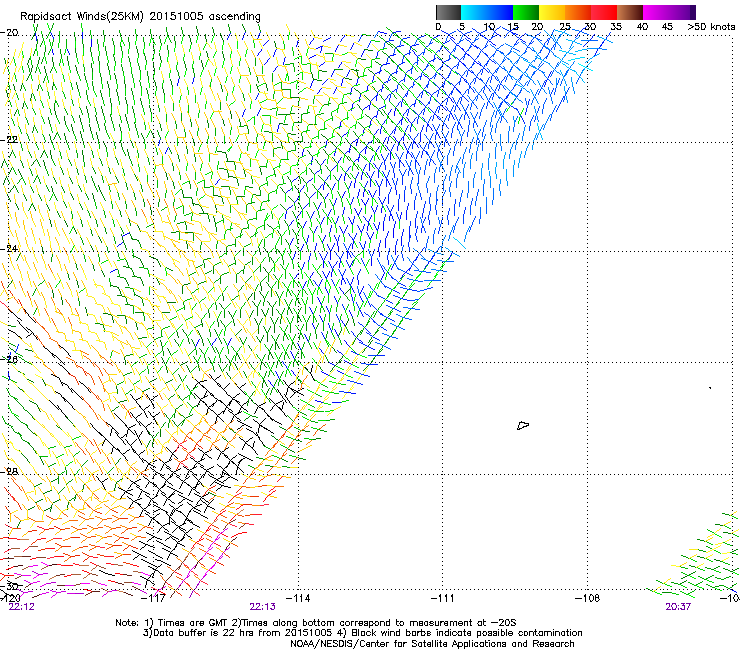Click the '20' value under the color bar
This screenshot has height=650, width=740.
(x=537, y=27)
